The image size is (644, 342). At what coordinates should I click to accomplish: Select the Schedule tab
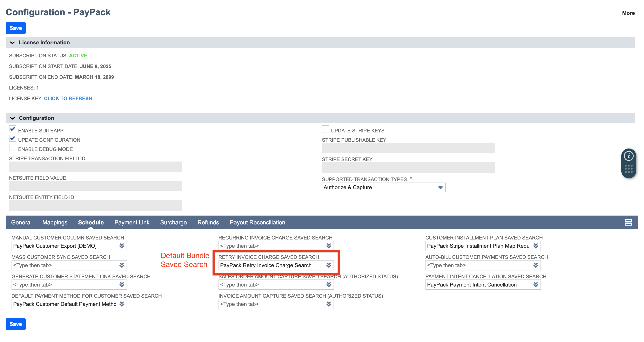point(91,222)
